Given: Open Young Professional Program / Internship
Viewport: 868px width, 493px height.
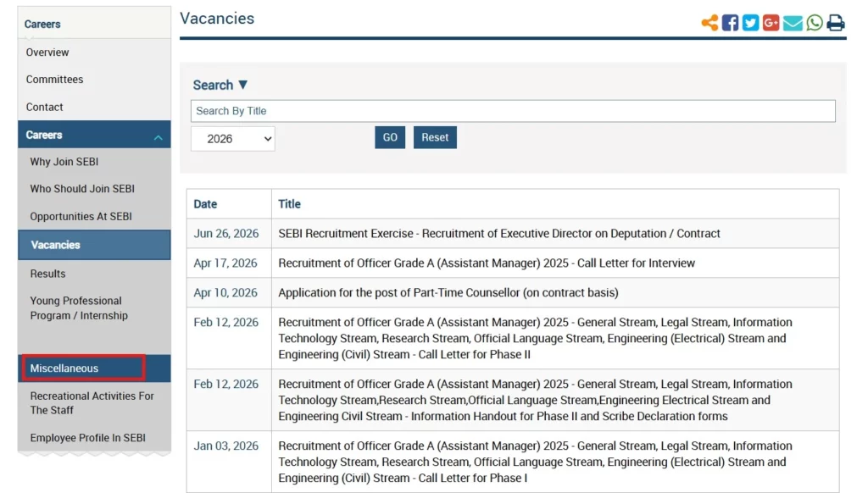Looking at the screenshot, I should pos(79,308).
